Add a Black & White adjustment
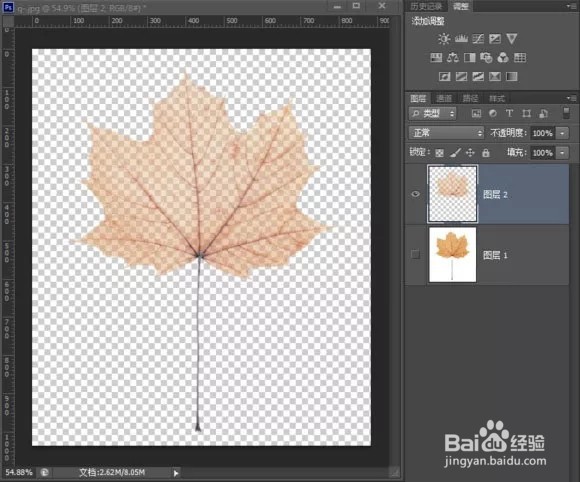The height and width of the screenshot is (482, 580). 469,57
